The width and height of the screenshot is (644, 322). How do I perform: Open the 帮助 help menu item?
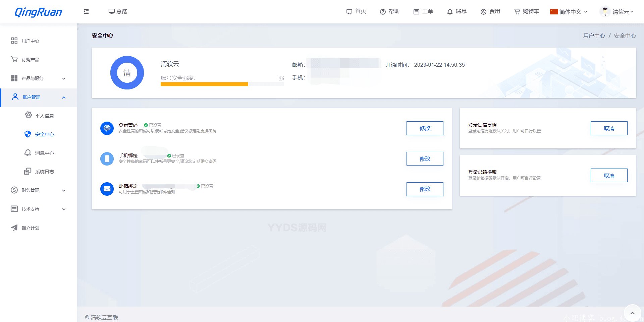(390, 11)
